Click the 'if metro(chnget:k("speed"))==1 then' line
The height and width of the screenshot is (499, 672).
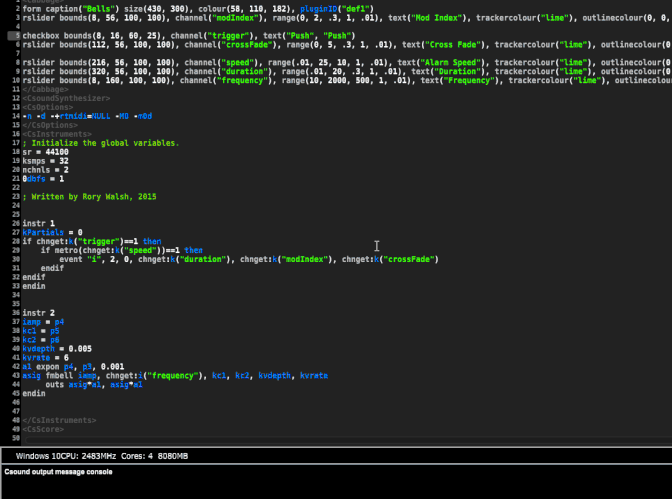(x=122, y=250)
